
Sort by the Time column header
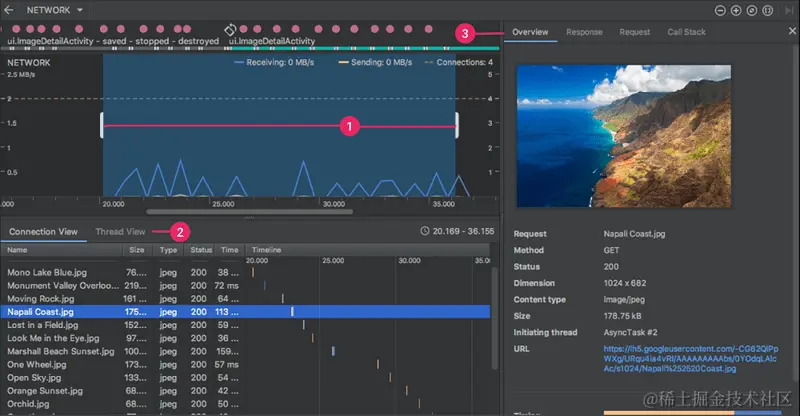[x=230, y=250]
